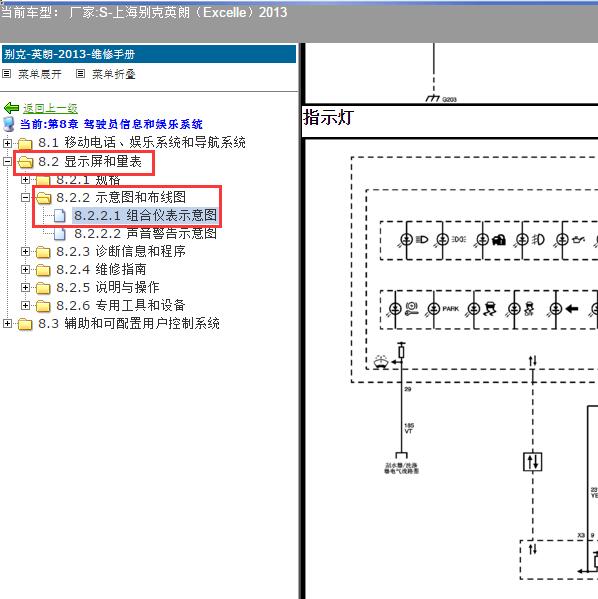Click the rear fog lamp indicator symbol

click(538, 240)
